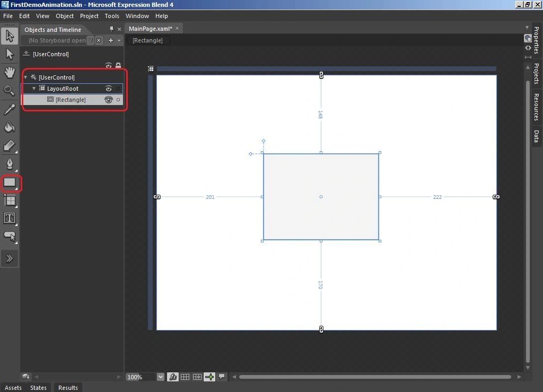Switch to XAML code view
The image size is (543, 392).
tap(528, 48)
